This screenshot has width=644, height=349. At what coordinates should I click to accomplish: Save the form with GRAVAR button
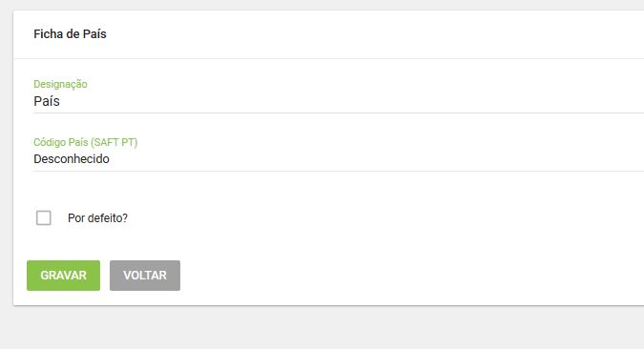pyautogui.click(x=63, y=276)
